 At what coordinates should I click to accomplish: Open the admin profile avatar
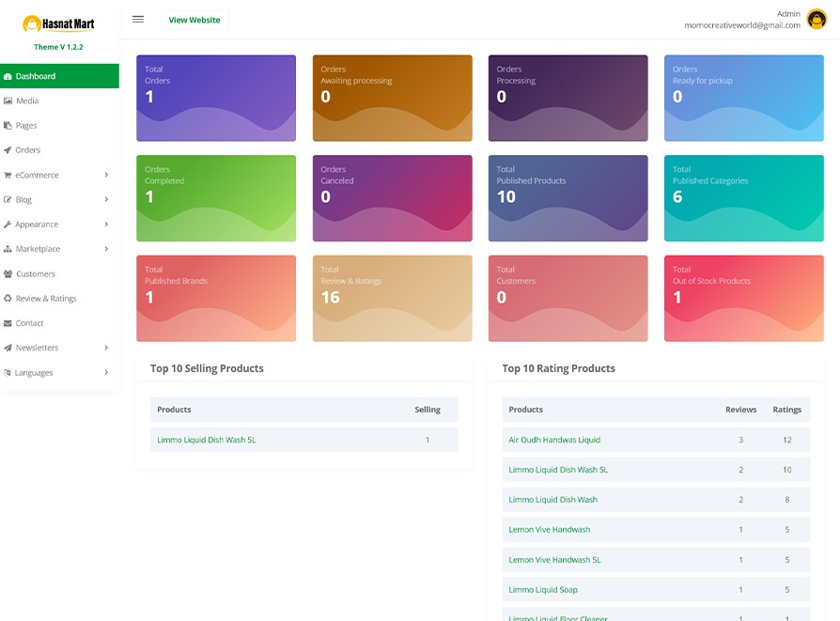pos(817,20)
